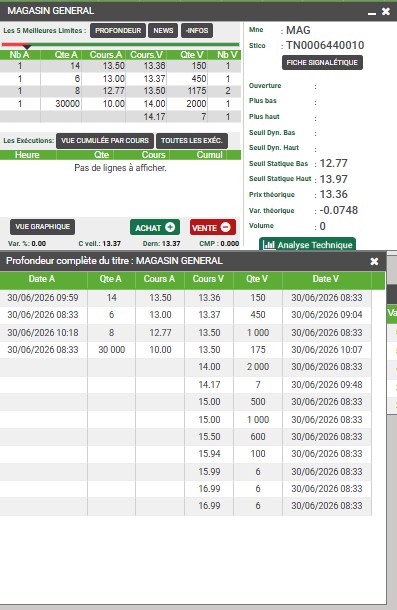Select sell price 14.17 in limits table

coord(155,117)
